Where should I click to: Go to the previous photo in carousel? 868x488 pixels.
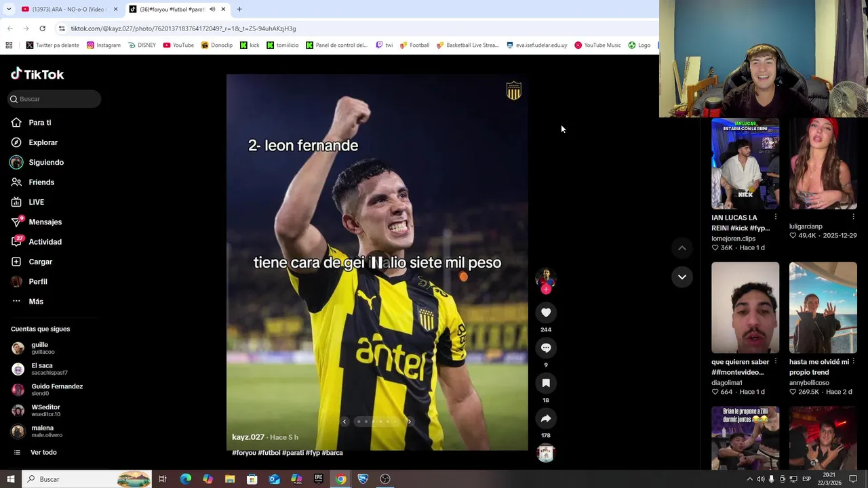tap(344, 422)
